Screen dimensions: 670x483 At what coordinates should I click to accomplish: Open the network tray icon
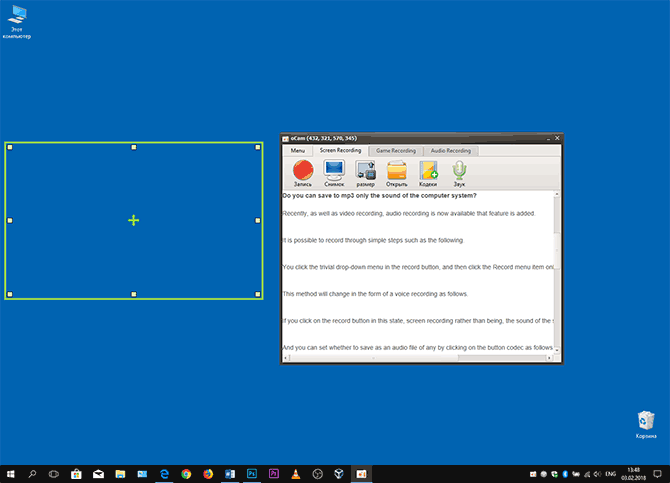point(587,474)
